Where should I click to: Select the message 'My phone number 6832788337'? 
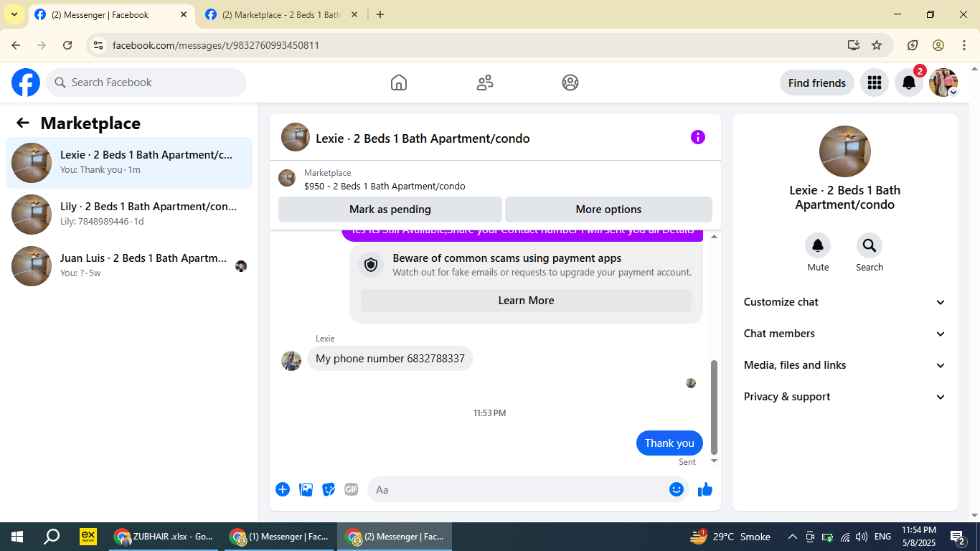[390, 359]
